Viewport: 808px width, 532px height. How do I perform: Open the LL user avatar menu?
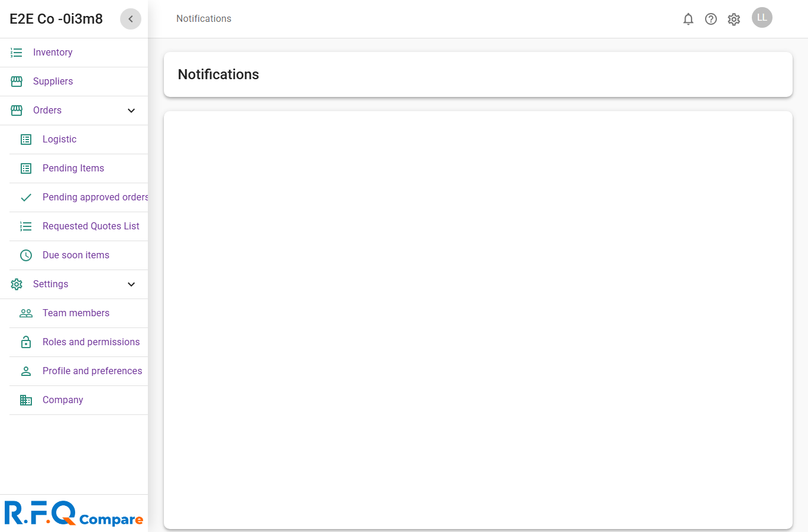[762, 18]
